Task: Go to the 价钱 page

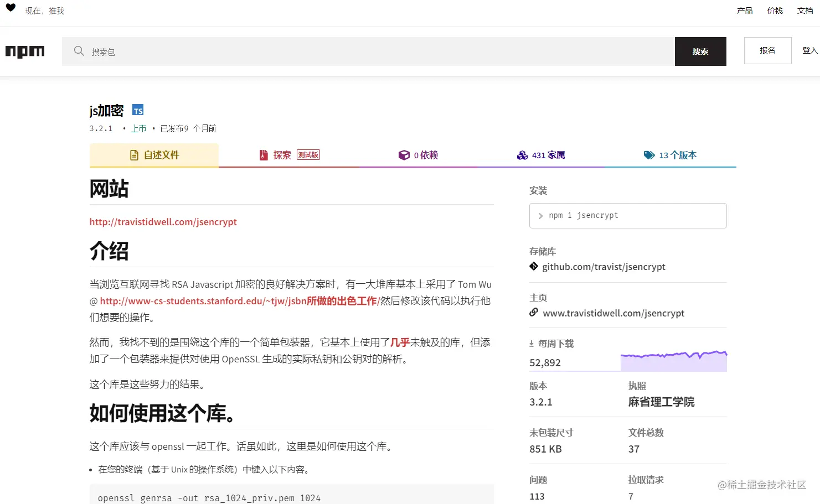Action: [775, 11]
